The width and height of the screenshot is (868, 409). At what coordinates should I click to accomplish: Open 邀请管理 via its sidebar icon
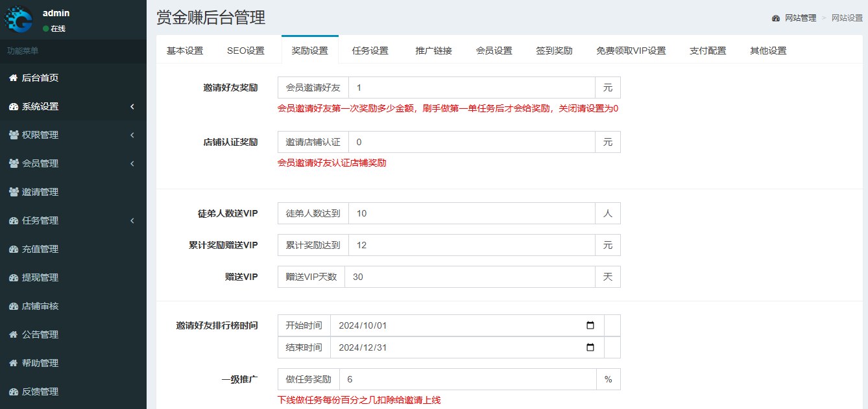[12, 192]
